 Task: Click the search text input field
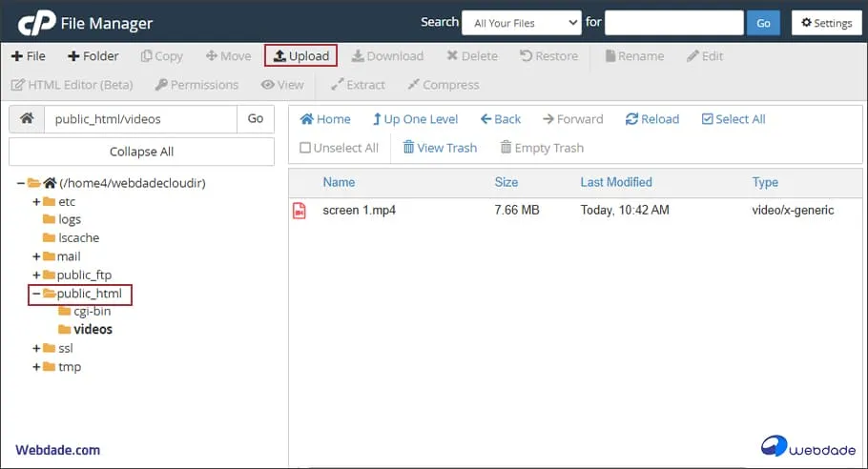673,23
